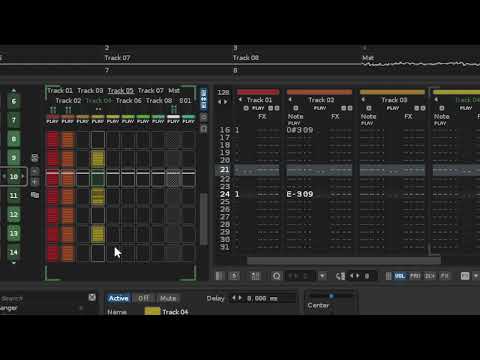Image resolution: width=480 pixels, height=360 pixels.
Task: Click the clone pattern icon beside slot 11
Action: click(35, 195)
